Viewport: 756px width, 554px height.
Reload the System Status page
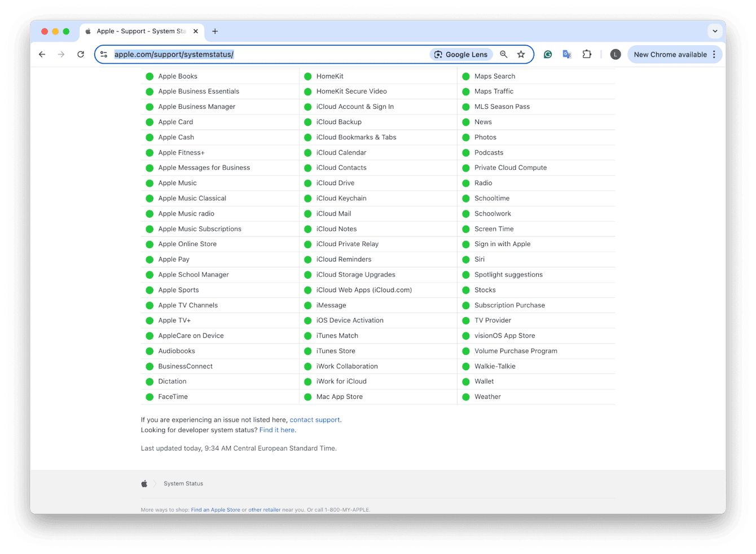[x=80, y=54]
